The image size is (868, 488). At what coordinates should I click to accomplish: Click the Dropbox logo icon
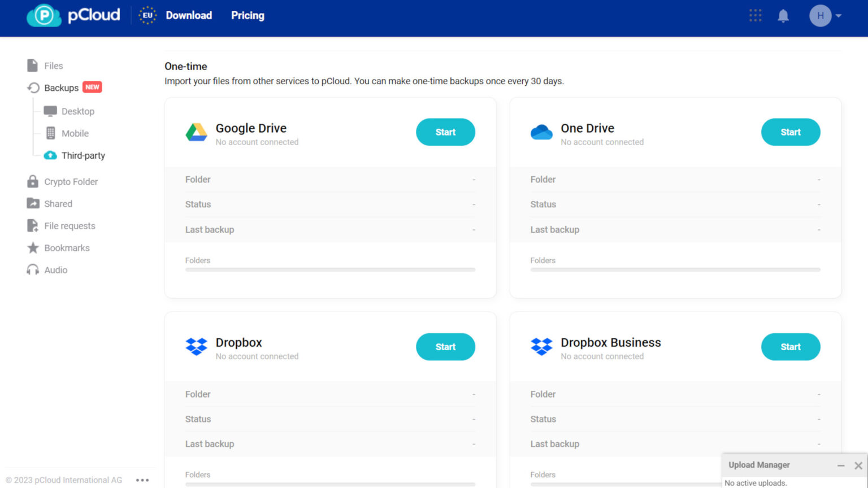196,347
